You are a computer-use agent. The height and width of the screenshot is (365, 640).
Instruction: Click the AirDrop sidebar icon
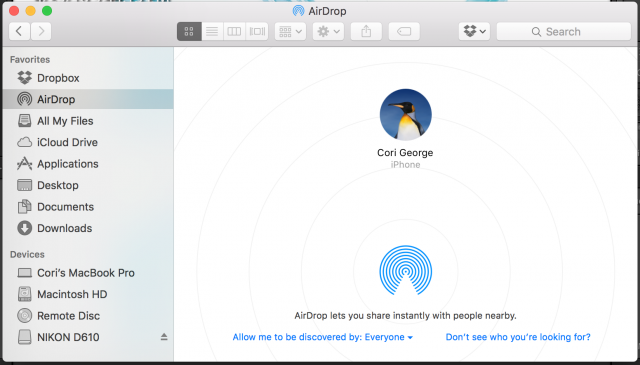[24, 99]
